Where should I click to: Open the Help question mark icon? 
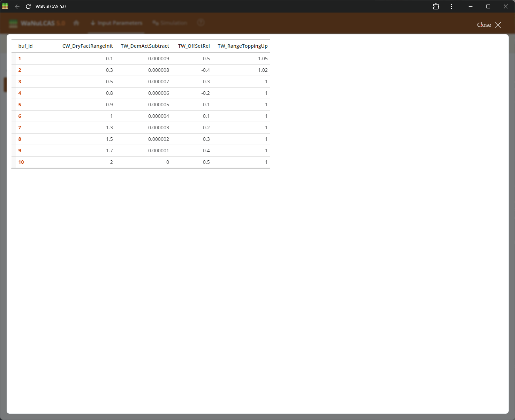pos(200,22)
